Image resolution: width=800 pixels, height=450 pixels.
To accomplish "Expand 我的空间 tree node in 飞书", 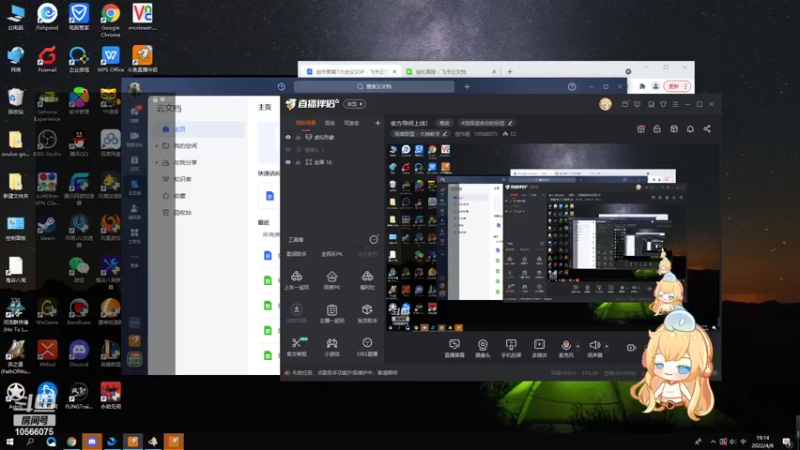I will [157, 146].
